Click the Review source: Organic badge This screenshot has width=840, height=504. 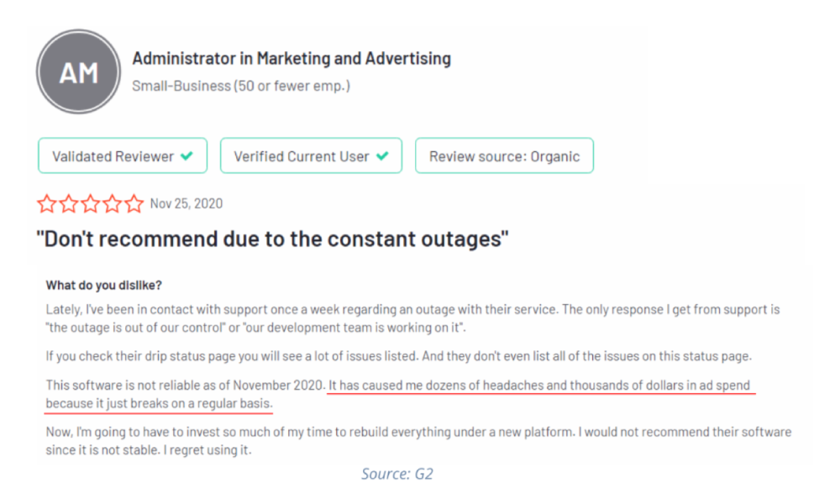(x=504, y=156)
